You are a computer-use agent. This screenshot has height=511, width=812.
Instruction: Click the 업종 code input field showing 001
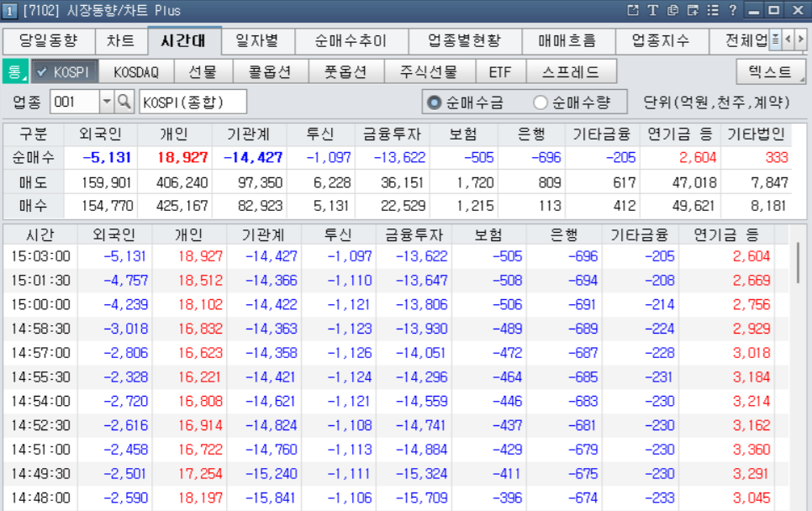coord(75,103)
